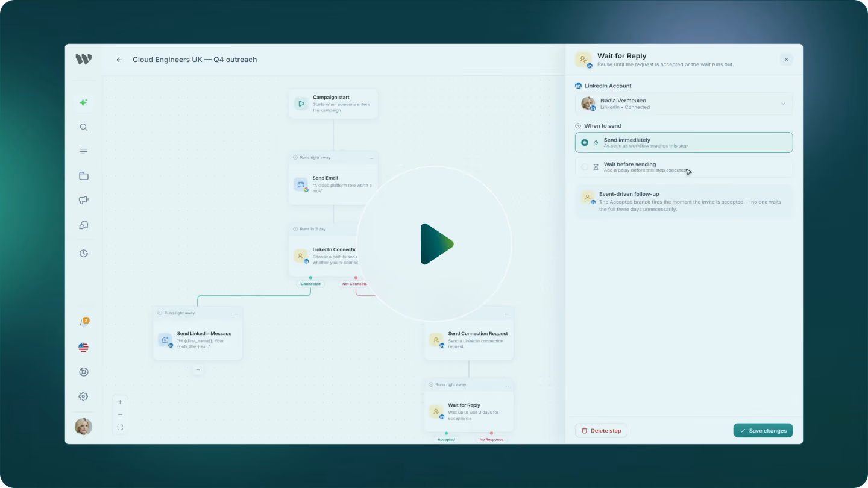Open campaigns via the megaphone sidebar icon
This screenshot has width=868, height=488.
pyautogui.click(x=84, y=200)
